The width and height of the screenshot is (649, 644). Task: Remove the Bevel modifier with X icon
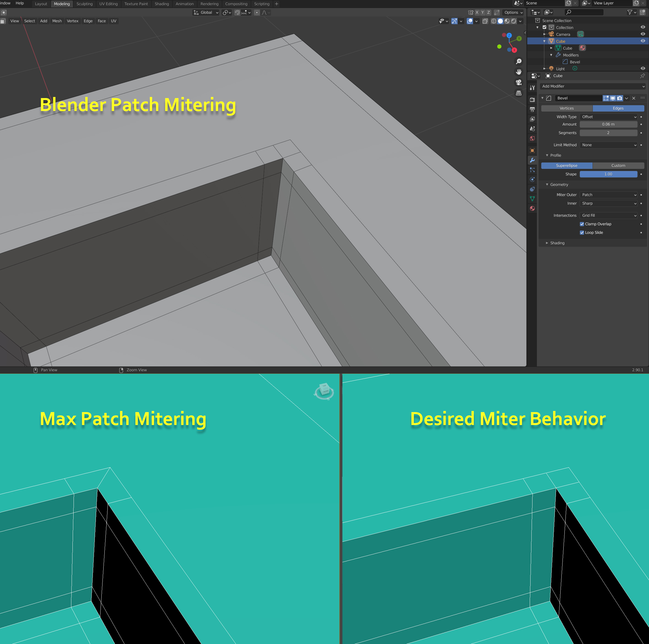pyautogui.click(x=634, y=98)
